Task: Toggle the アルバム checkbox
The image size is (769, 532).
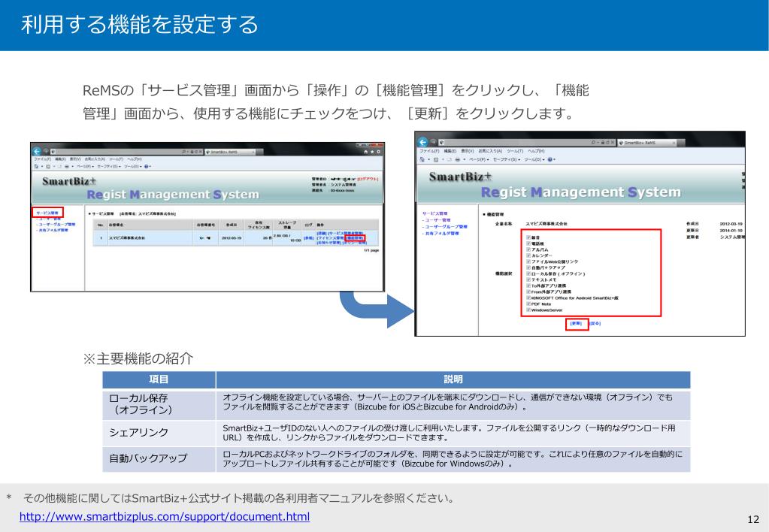Action: click(x=528, y=249)
